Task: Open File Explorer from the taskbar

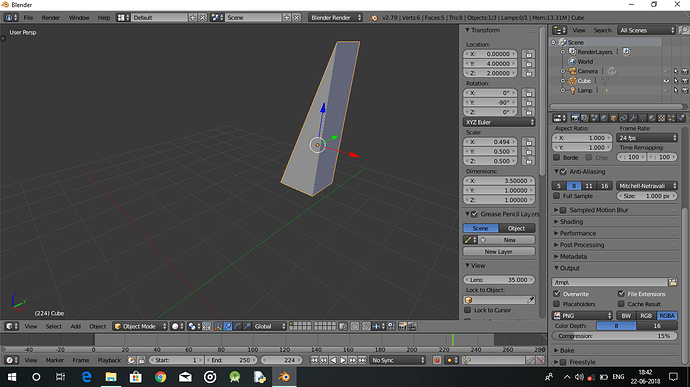Action: (x=111, y=377)
